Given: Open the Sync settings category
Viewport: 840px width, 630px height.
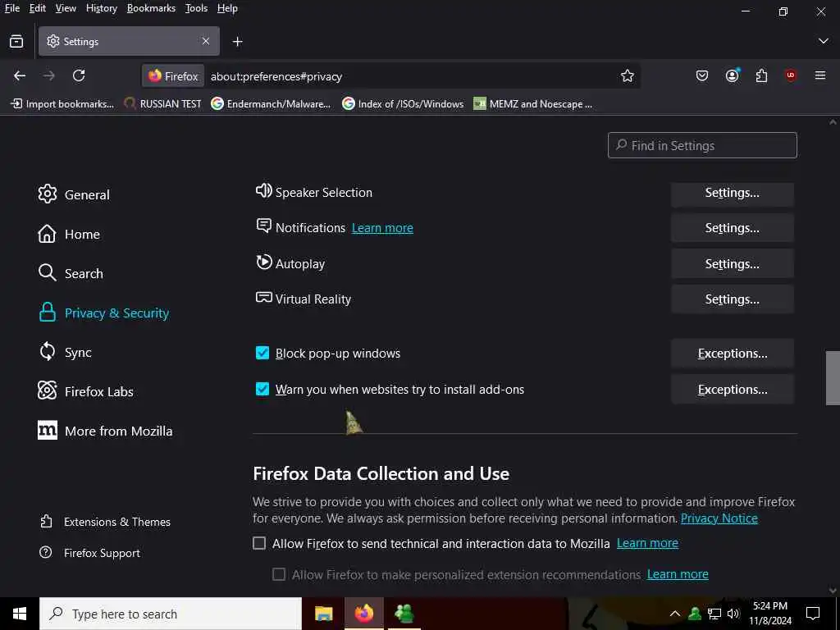Looking at the screenshot, I should pos(65,352).
